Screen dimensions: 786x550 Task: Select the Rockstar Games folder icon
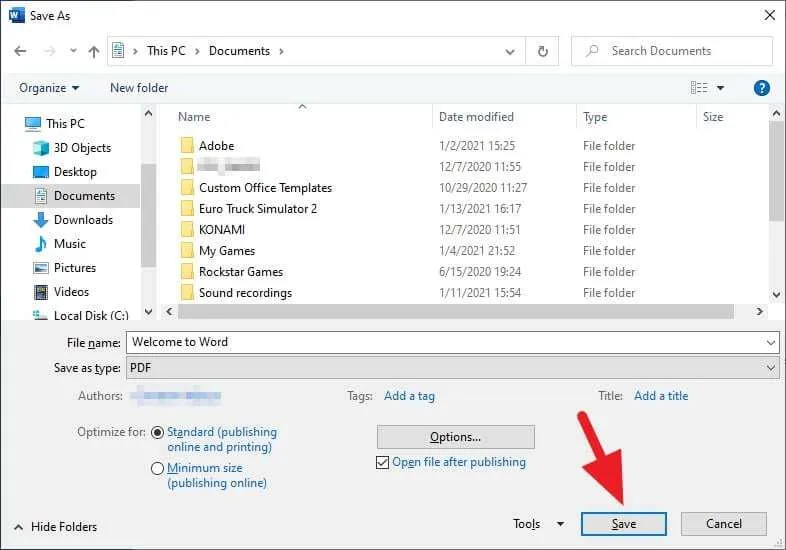point(187,272)
